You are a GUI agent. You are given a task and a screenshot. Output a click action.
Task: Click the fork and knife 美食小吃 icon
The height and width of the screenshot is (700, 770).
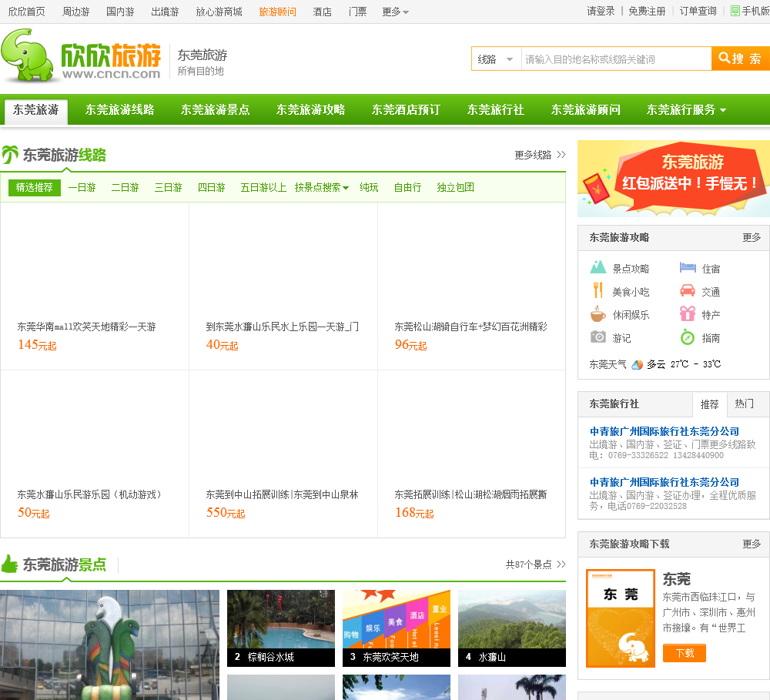click(598, 291)
